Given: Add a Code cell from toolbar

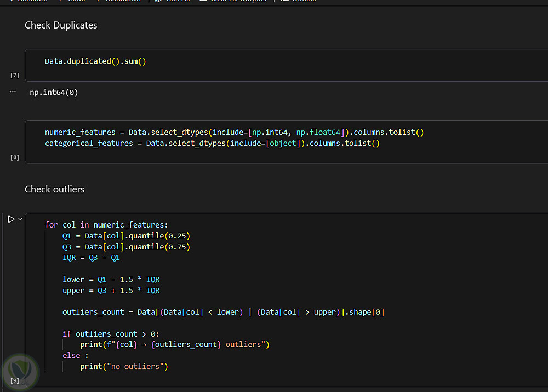Looking at the screenshot, I should point(72,1).
